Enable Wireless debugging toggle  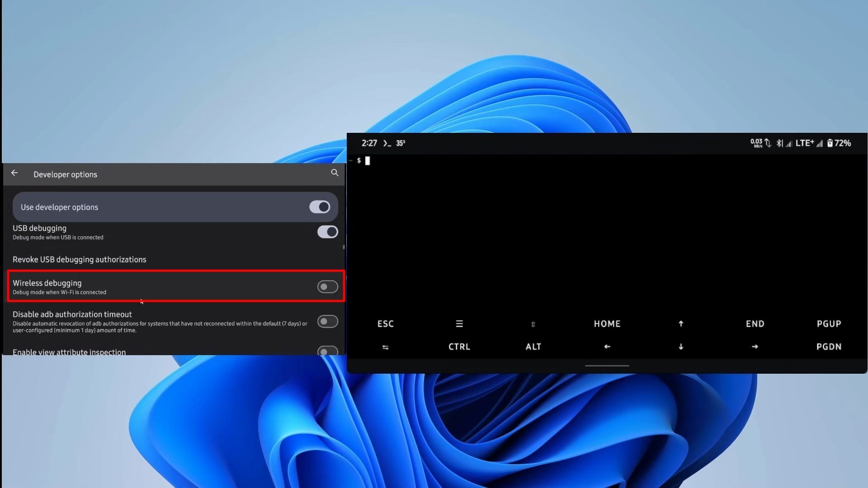(327, 286)
